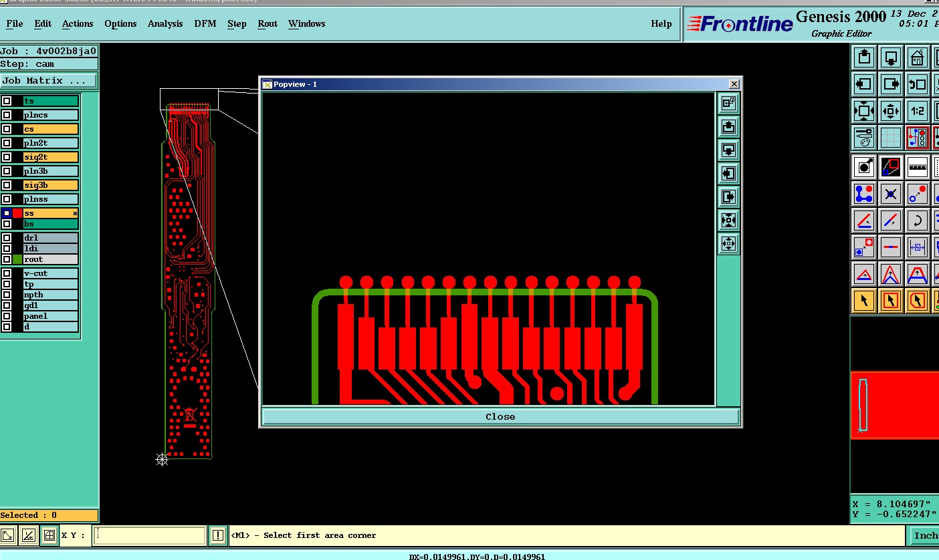Pan main view down icon
Screen dimensions: 939x560
[891, 57]
